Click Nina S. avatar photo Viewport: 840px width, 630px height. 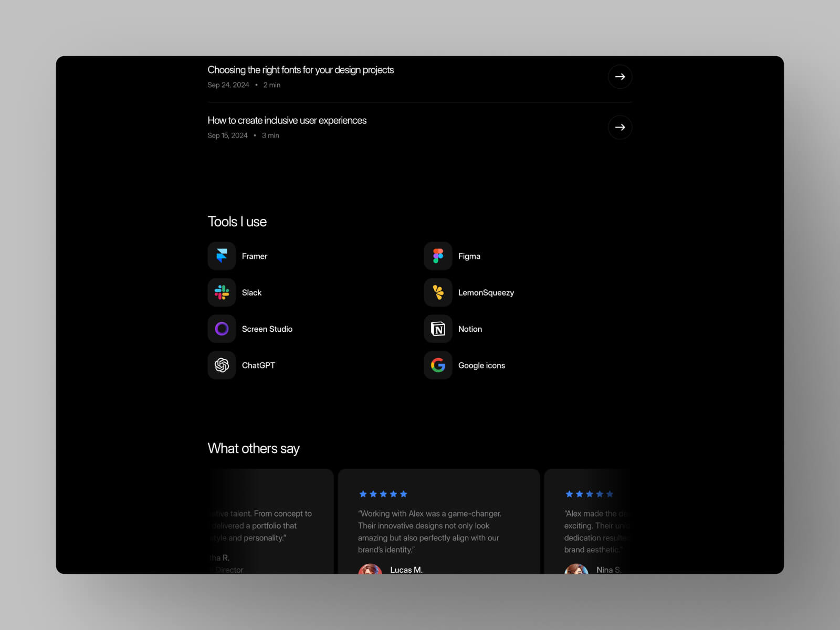coord(576,569)
